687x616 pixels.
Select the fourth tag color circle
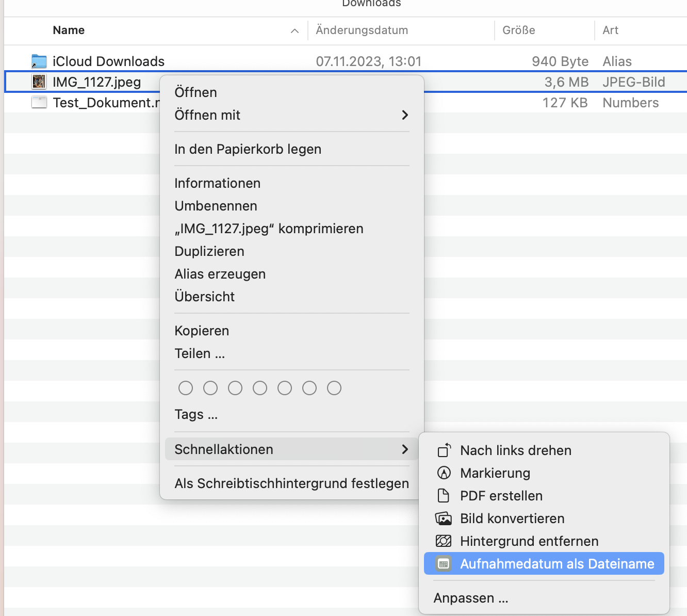[260, 388]
